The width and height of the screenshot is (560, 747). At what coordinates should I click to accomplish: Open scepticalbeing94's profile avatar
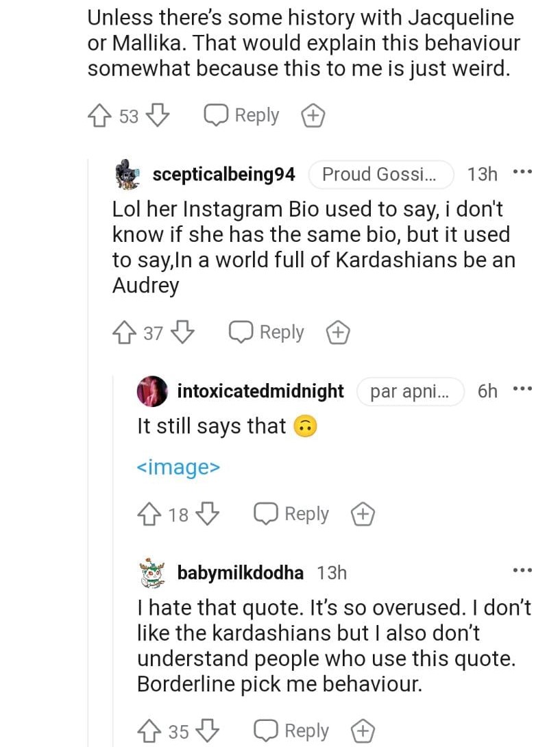pos(127,175)
